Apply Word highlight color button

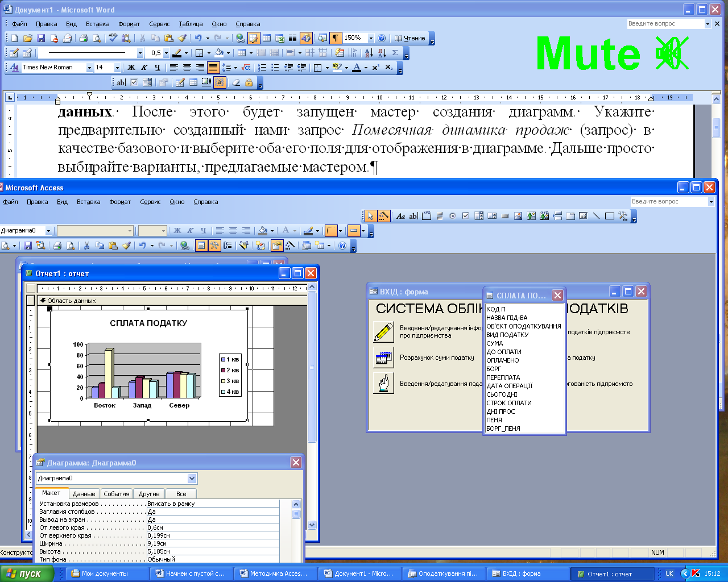(x=337, y=67)
